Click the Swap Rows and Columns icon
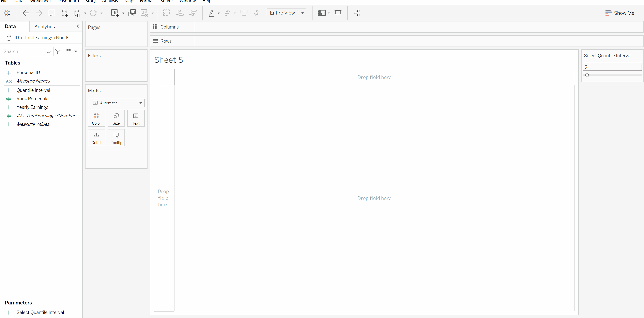This screenshot has width=644, height=318. pos(167,13)
